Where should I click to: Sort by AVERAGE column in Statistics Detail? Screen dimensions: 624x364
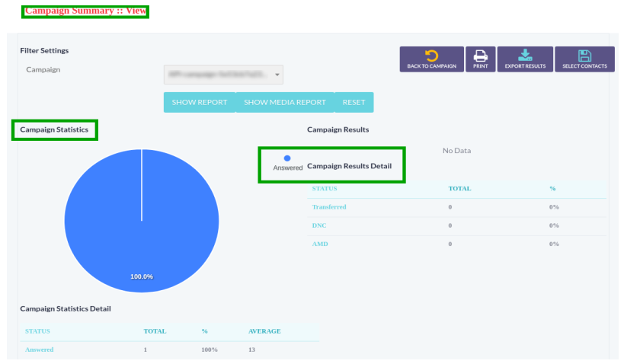pyautogui.click(x=264, y=331)
